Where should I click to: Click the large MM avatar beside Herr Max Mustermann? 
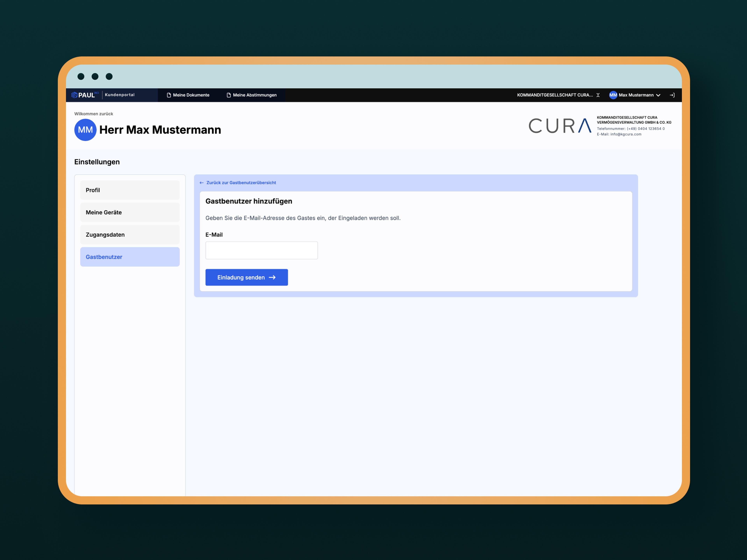(x=85, y=130)
